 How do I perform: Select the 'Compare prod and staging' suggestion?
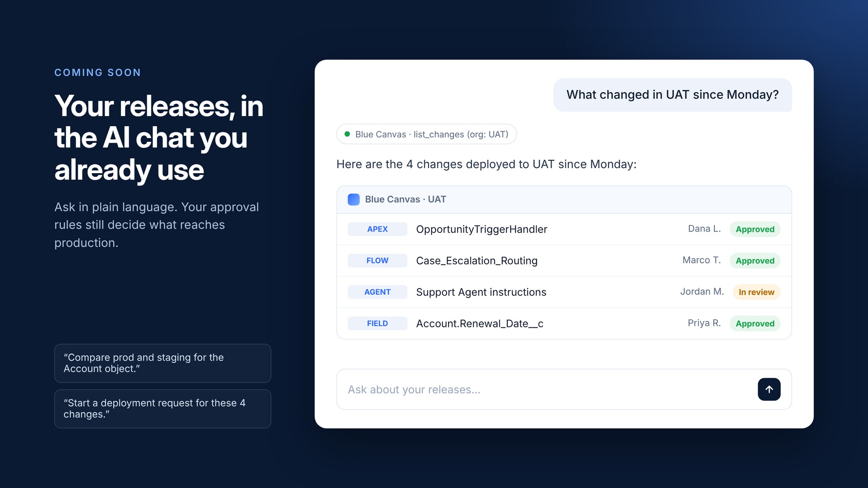(x=162, y=363)
